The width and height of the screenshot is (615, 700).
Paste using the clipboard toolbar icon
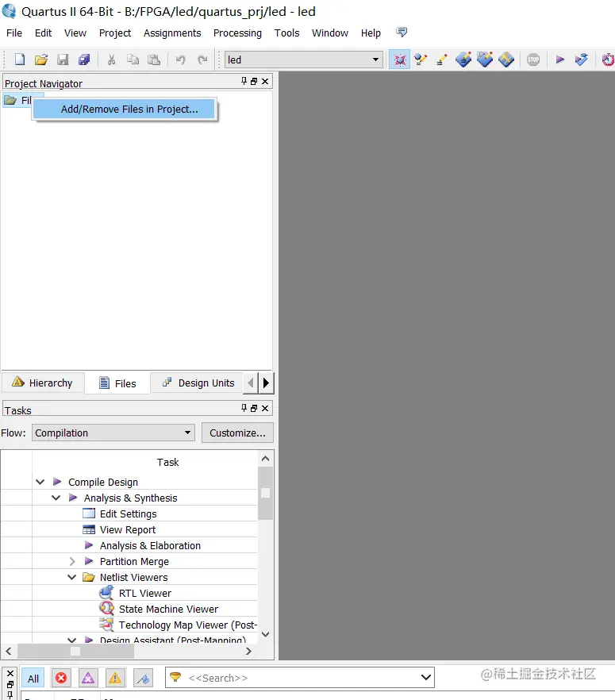[x=154, y=60]
